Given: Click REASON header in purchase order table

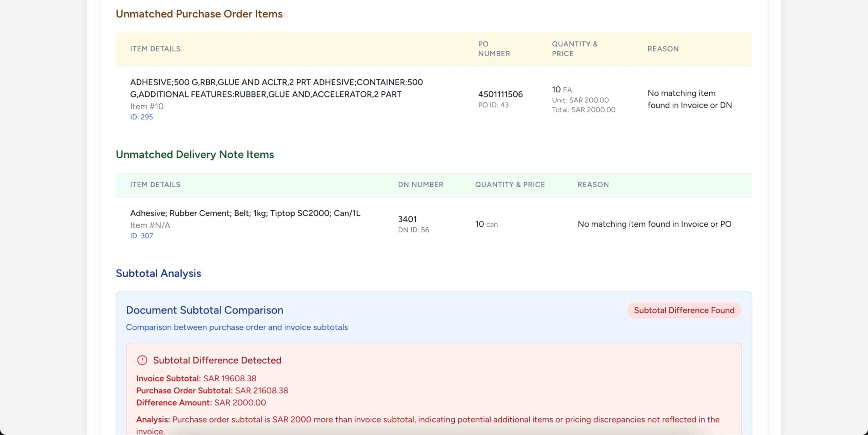Looking at the screenshot, I should [663, 49].
